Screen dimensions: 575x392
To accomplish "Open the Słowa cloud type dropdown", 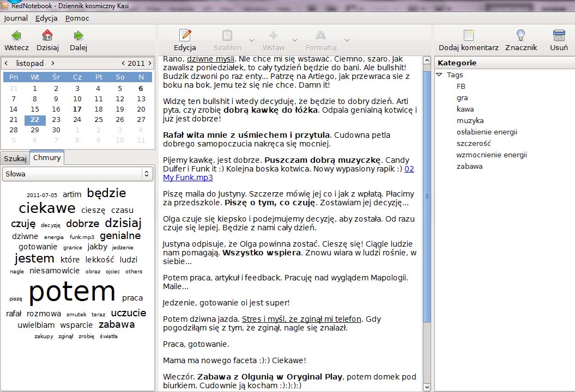I will point(77,174).
